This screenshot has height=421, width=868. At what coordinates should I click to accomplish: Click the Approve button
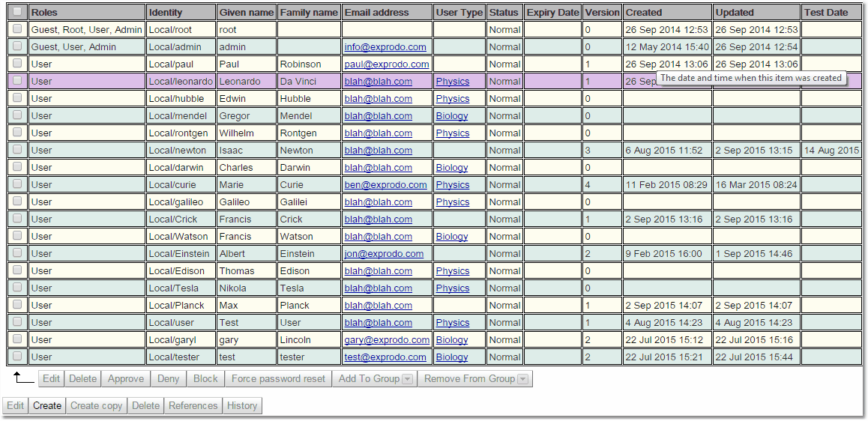[x=125, y=379]
